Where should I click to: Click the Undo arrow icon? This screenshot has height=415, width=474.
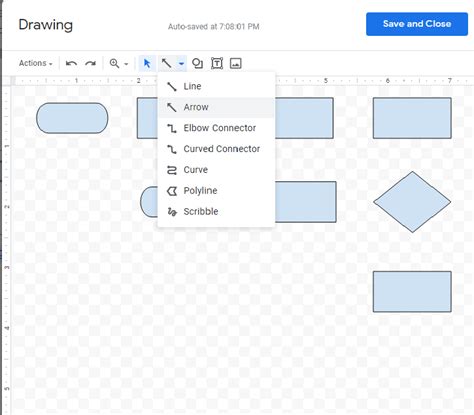(71, 63)
